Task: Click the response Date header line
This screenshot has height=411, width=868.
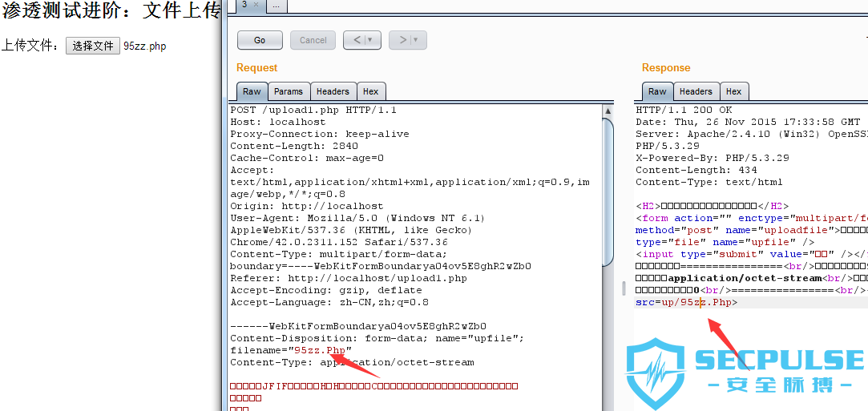Action: 748,122
